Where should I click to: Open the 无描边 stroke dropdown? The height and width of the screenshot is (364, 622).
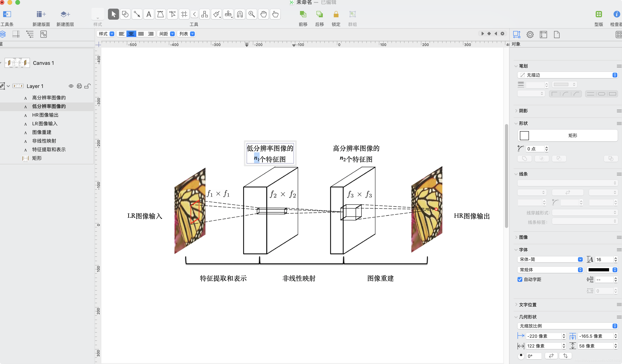click(x=567, y=75)
